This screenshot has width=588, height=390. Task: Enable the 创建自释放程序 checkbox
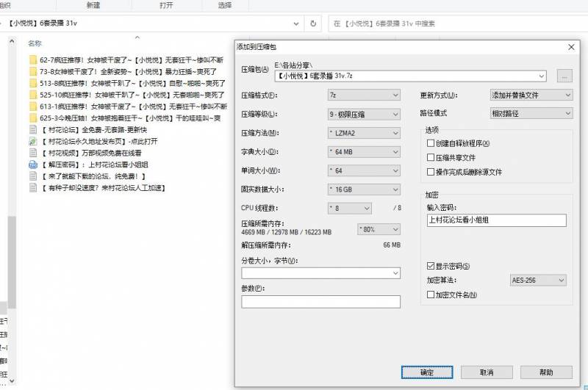[431, 144]
